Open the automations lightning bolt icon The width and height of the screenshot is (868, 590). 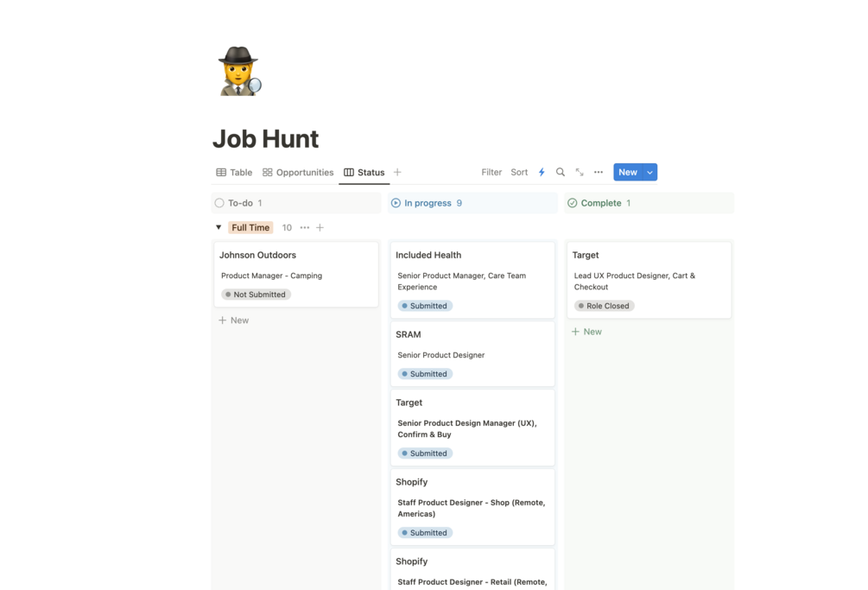click(542, 172)
